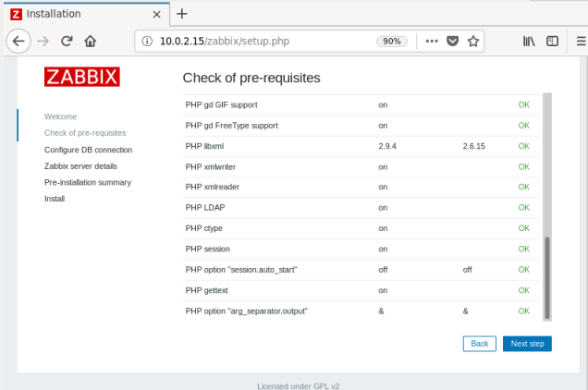The width and height of the screenshot is (588, 390).
Task: Select the Installation tab
Action: click(x=87, y=14)
